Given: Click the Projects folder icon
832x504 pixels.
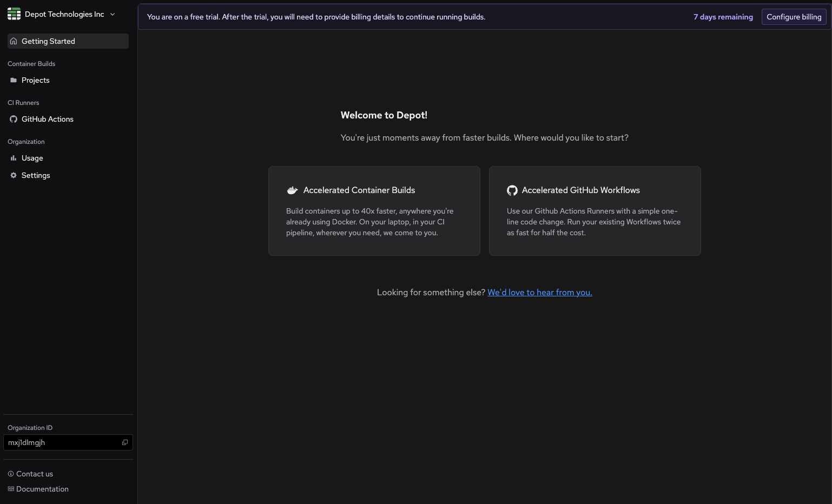Looking at the screenshot, I should tap(14, 80).
